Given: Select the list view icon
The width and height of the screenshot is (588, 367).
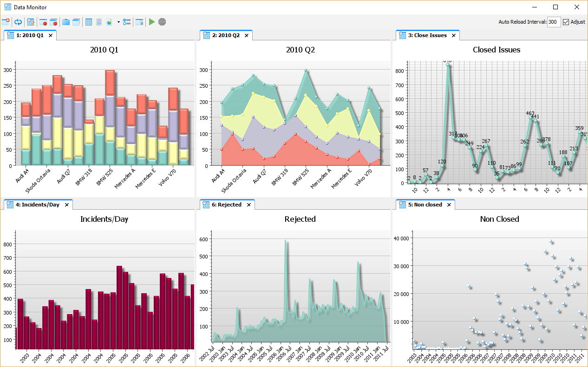Looking at the screenshot, I should 99,21.
